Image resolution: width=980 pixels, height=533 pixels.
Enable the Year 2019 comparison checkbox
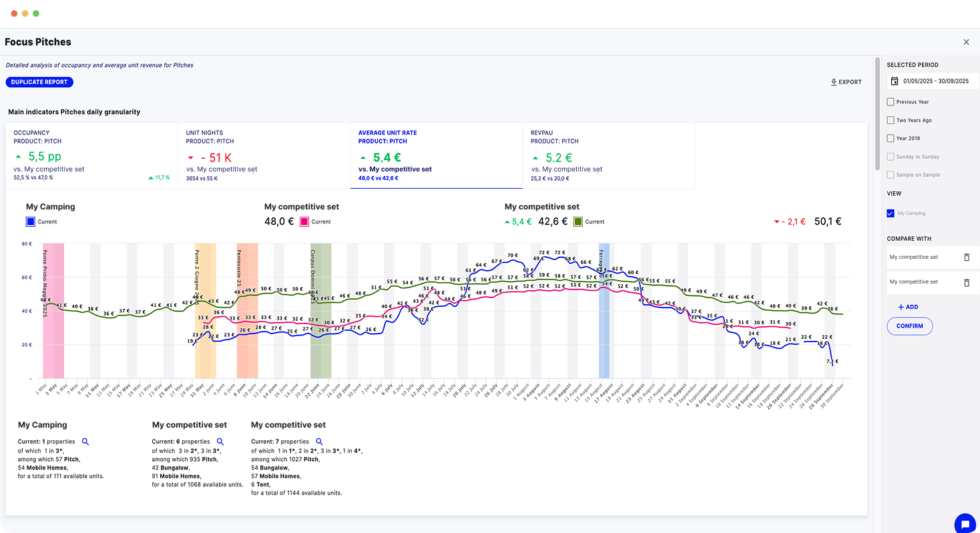[x=891, y=139]
